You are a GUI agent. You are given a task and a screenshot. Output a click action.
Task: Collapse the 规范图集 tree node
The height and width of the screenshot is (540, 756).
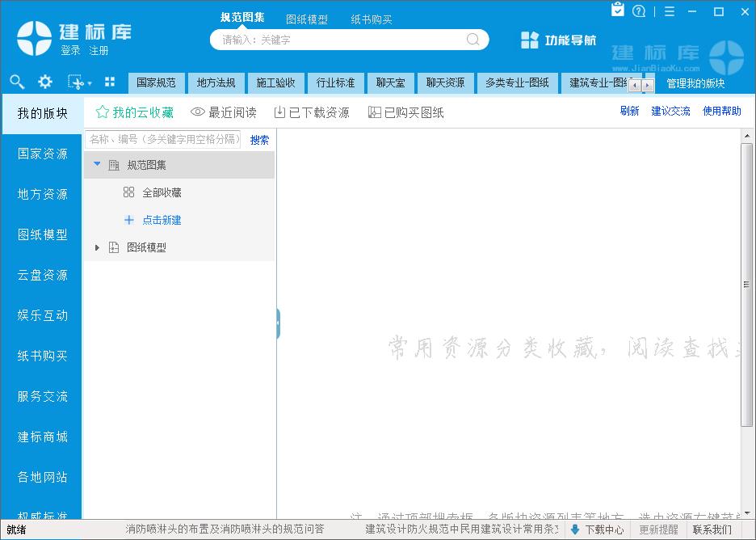[x=97, y=164]
